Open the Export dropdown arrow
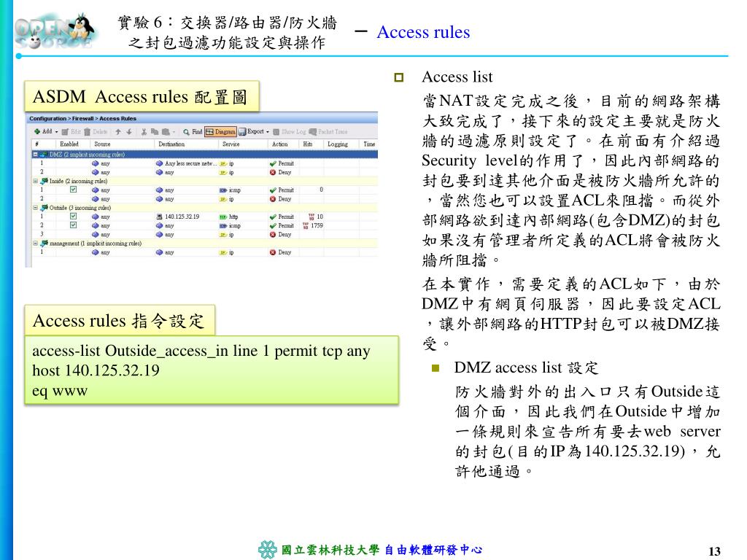The height and width of the screenshot is (560, 747). tap(267, 133)
